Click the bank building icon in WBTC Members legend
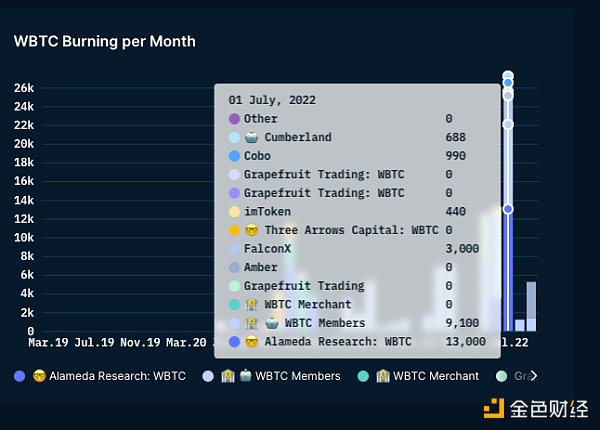The image size is (600, 430). tap(228, 376)
